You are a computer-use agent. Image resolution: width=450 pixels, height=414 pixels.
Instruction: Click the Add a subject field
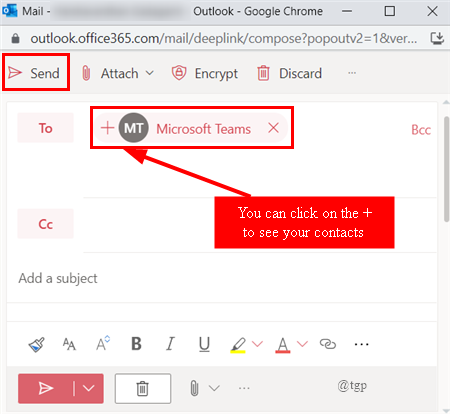(222, 278)
